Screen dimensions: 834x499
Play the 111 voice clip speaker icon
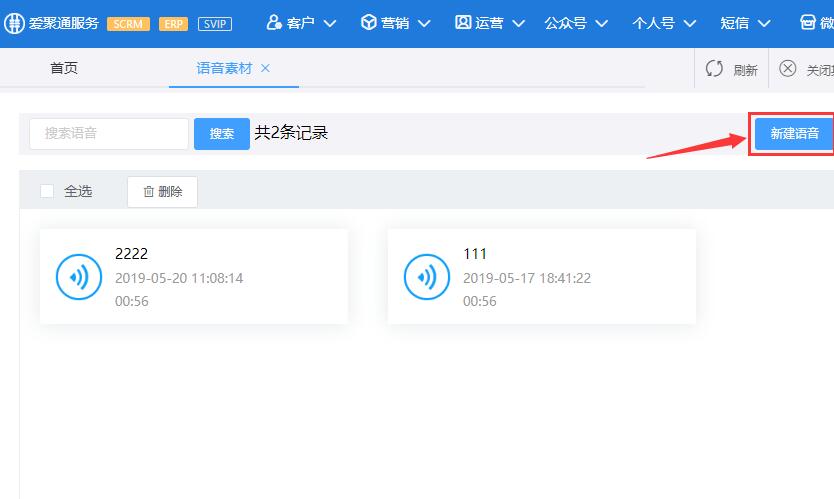pyautogui.click(x=427, y=277)
